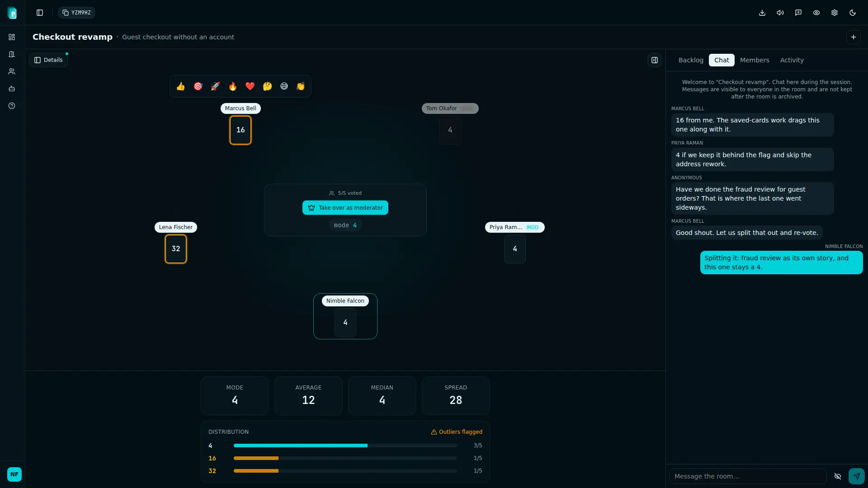This screenshot has width=868, height=488.
Task: Expand the Details panel
Action: [x=48, y=60]
